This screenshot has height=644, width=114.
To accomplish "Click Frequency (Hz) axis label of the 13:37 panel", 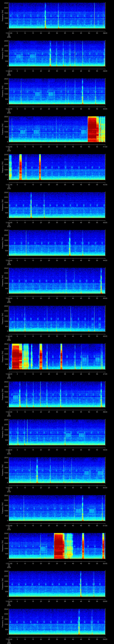I will coord(3,16).
